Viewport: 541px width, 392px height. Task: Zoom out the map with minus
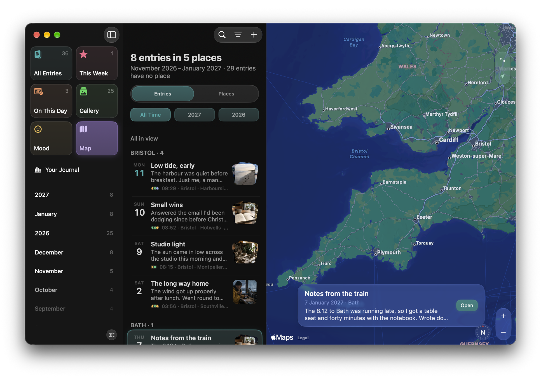click(503, 332)
